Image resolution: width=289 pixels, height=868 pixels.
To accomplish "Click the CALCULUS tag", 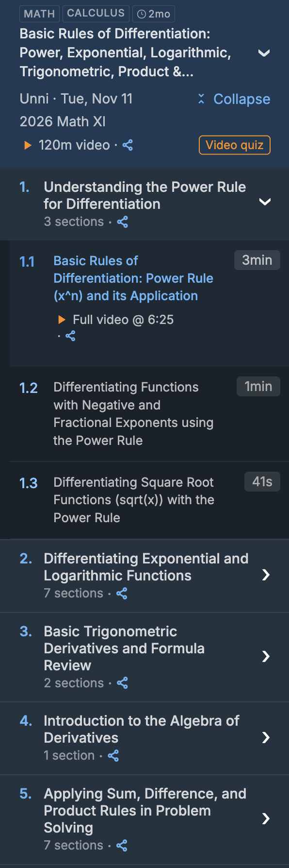I will click(x=96, y=14).
